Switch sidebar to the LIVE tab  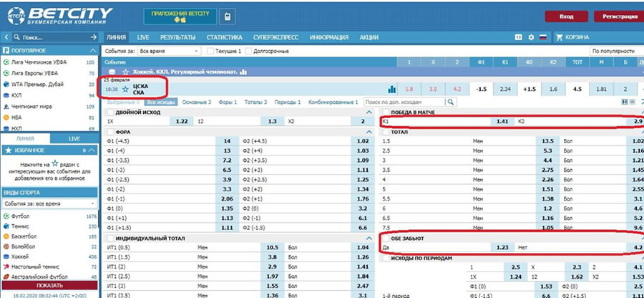74,139
